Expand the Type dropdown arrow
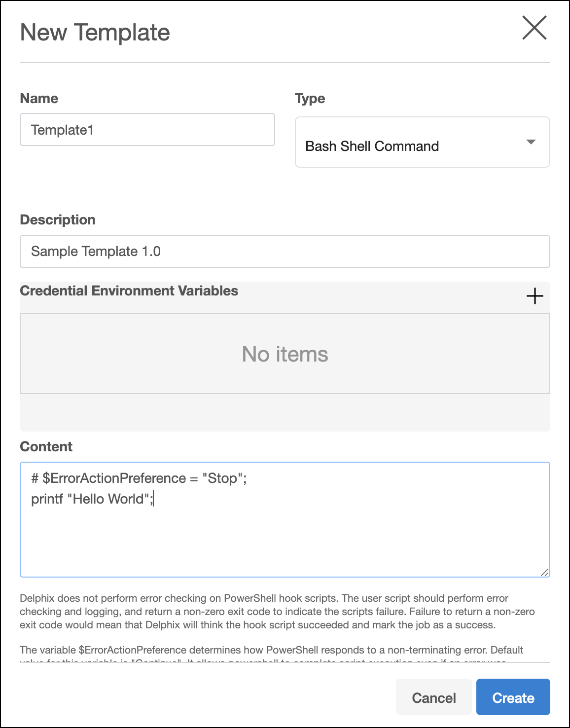This screenshot has width=570, height=728. (x=531, y=142)
